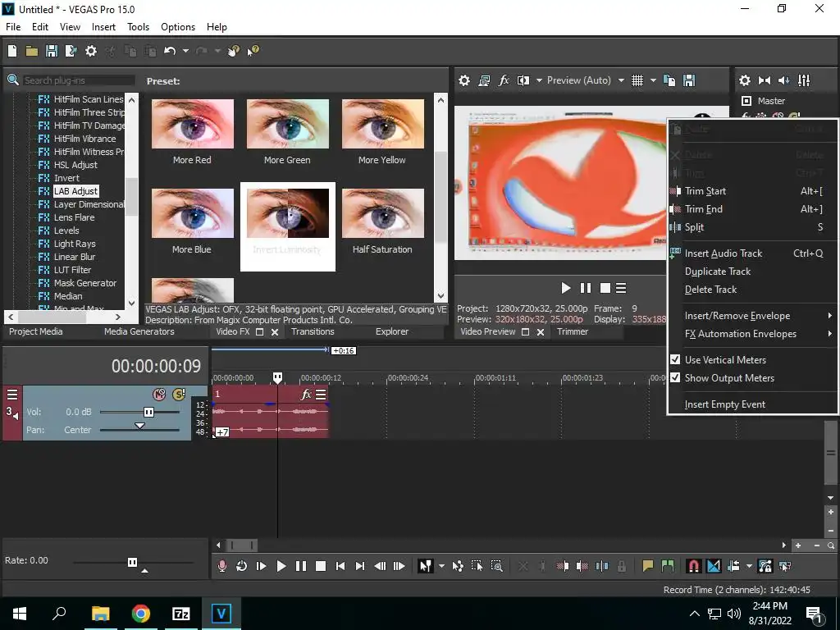
Task: Save the project using main toolbar disk
Action: click(52, 51)
